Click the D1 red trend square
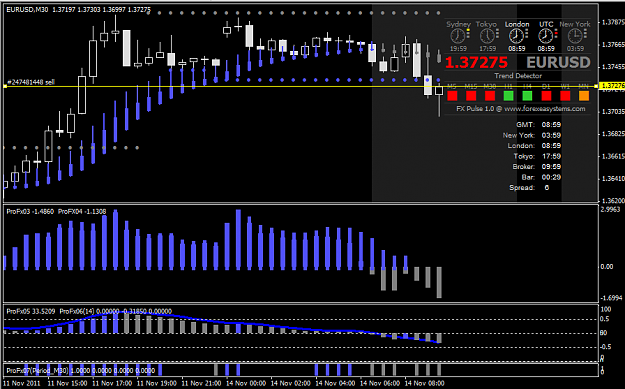Image resolution: width=625 pixels, height=389 pixels. [546, 96]
